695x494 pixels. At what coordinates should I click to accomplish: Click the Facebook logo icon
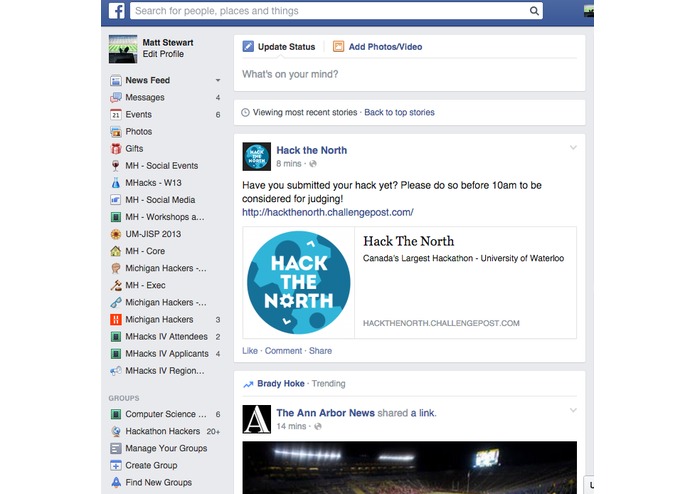[x=117, y=11]
